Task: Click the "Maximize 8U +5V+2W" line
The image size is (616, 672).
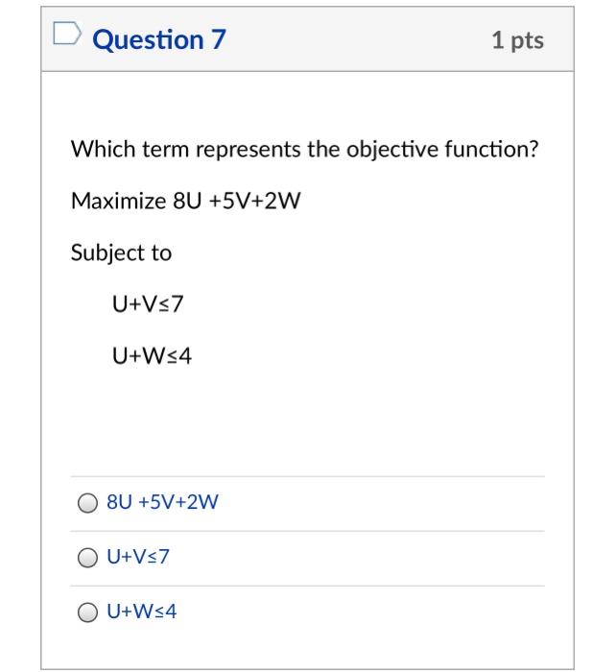Action: click(x=178, y=202)
